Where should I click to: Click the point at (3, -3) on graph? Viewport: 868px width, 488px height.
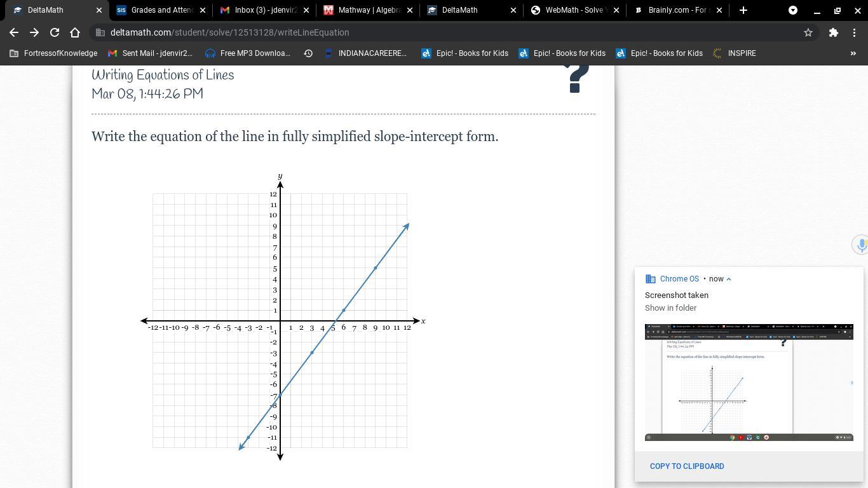pyautogui.click(x=312, y=353)
